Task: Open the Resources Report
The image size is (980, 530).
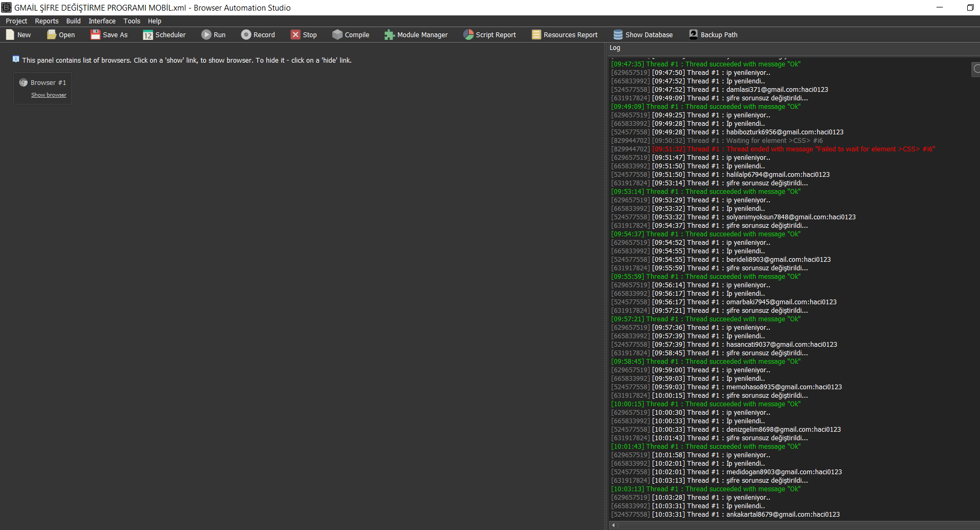Action: click(565, 35)
